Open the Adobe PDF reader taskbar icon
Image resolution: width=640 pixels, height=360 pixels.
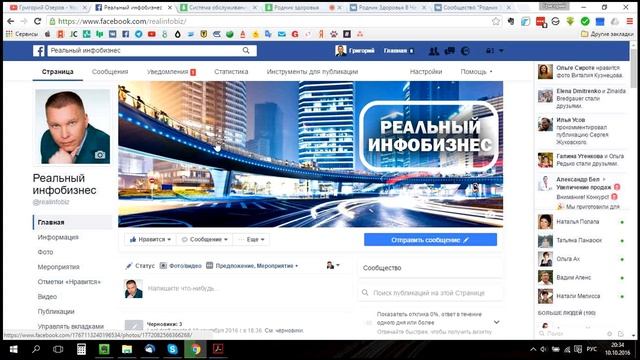click(x=218, y=349)
